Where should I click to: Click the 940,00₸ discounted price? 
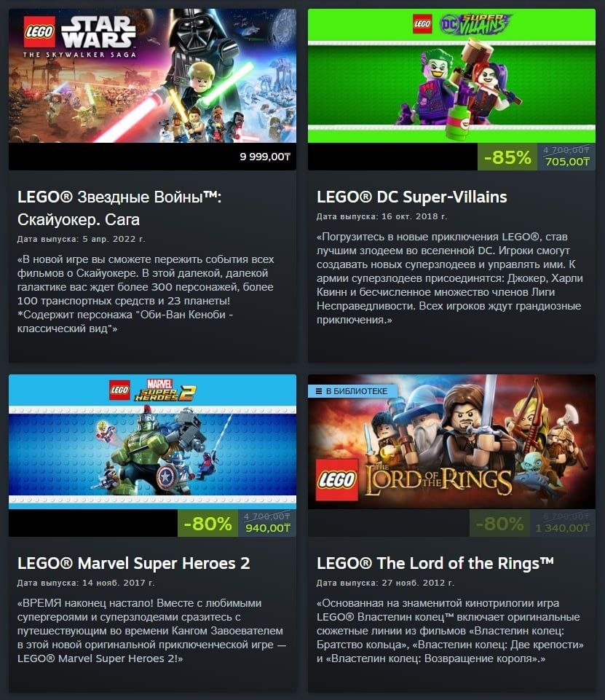click(268, 528)
